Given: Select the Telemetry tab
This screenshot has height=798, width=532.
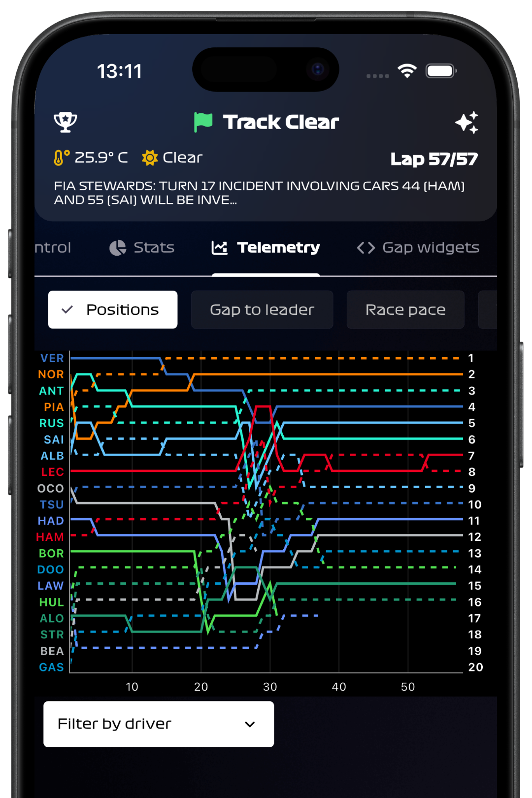Looking at the screenshot, I should coord(266,248).
